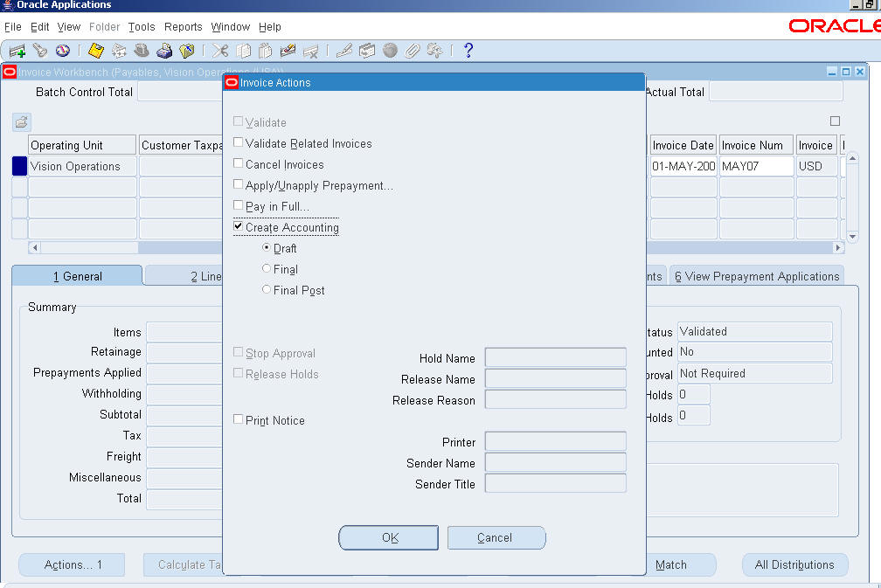Click the Cut scissors icon
This screenshot has height=588, width=881.
[x=220, y=51]
